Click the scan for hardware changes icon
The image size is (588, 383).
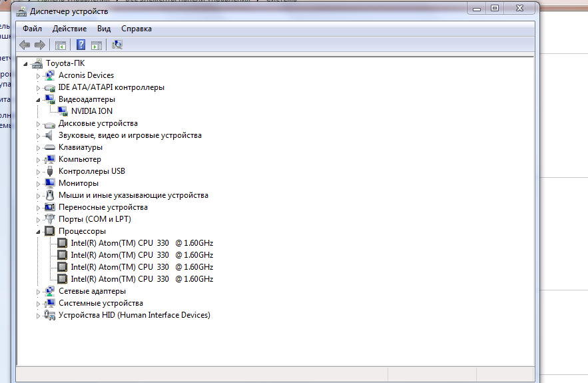point(117,45)
